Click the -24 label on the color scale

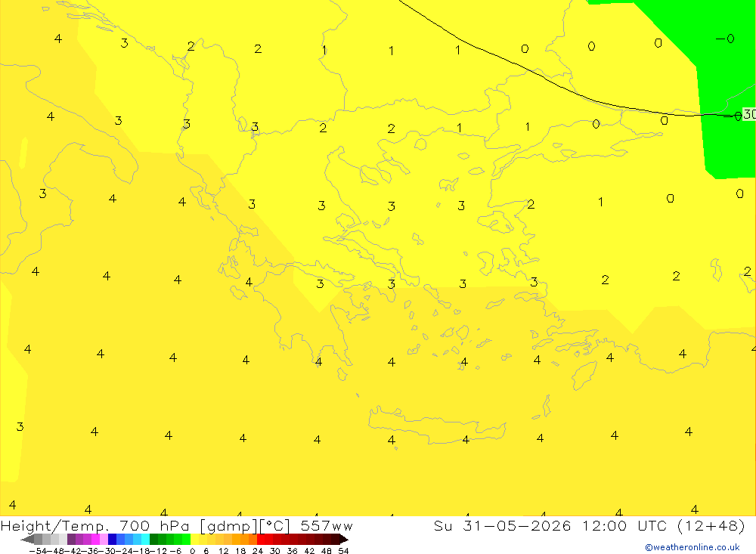124,551
